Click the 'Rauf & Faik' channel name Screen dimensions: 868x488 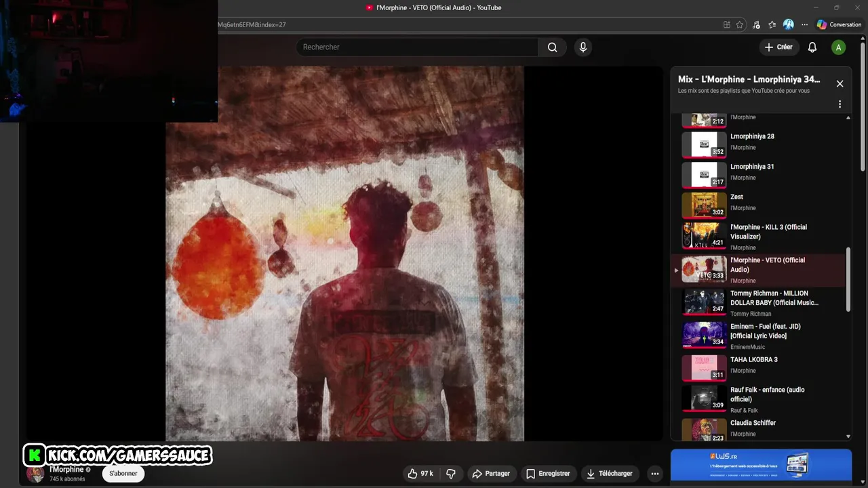(x=744, y=411)
